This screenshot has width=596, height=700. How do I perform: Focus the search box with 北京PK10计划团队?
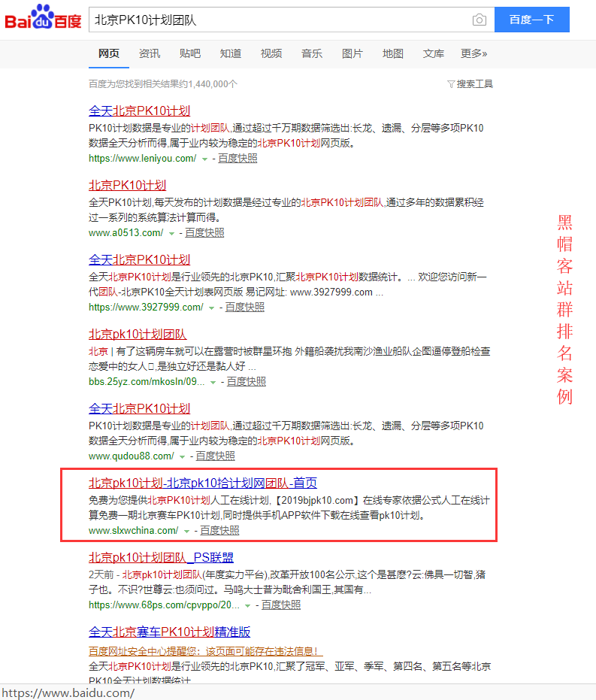pos(292,20)
